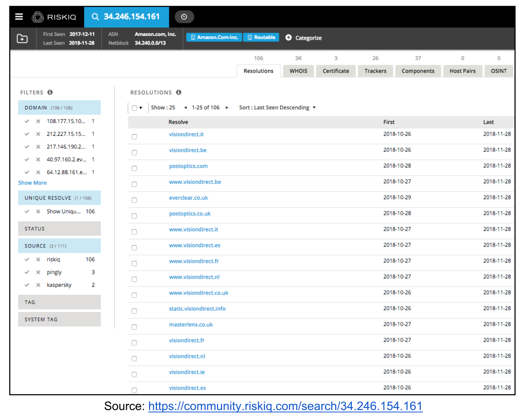The height and width of the screenshot is (420, 522).
Task: Click the Amazon.Com-Inc. tag button
Action: point(214,38)
